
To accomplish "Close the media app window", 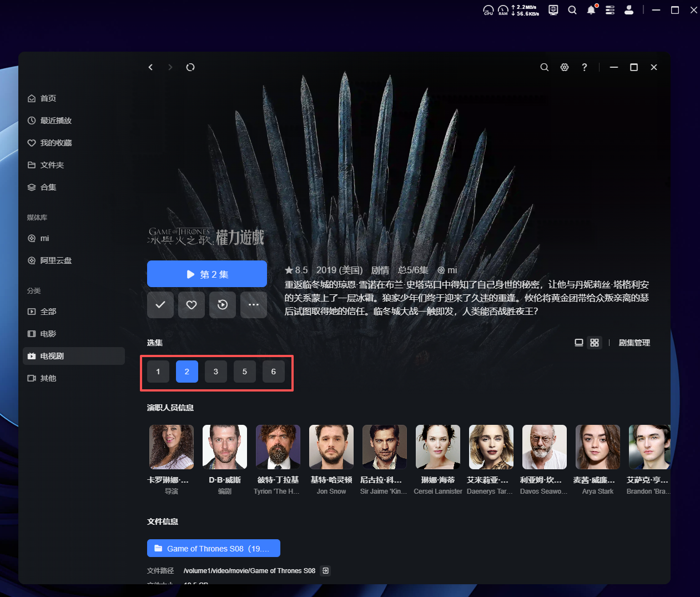I will pos(654,67).
